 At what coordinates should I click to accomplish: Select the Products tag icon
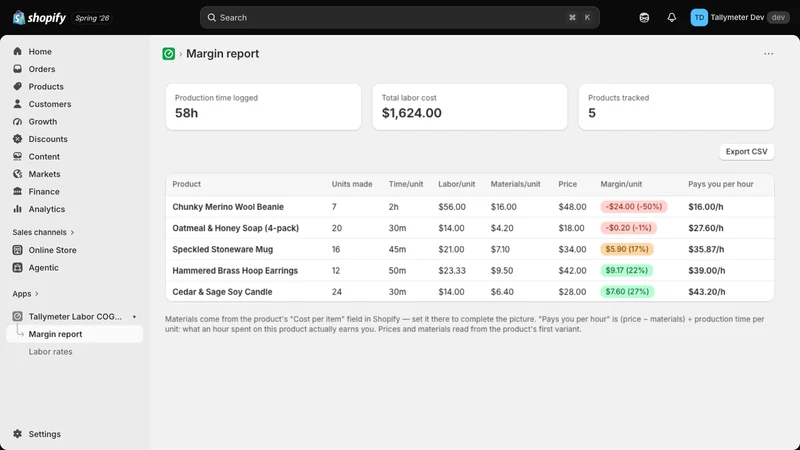point(17,86)
